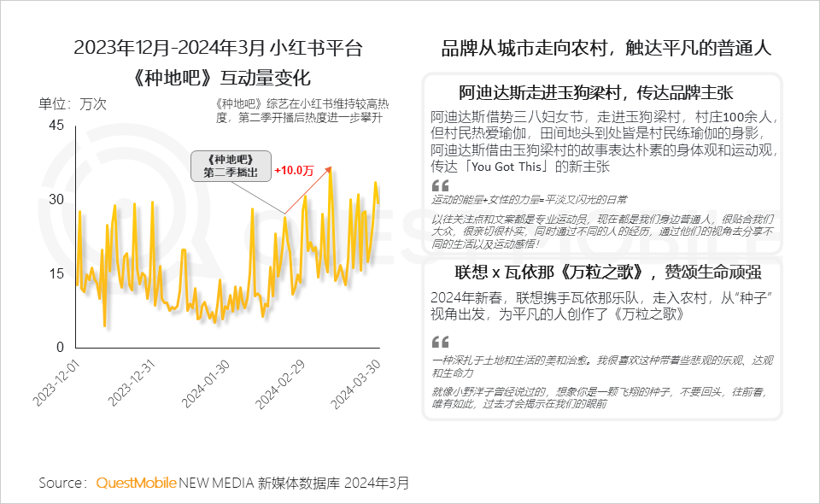Select the 2024-03-30 date on x-axis

click(x=356, y=382)
